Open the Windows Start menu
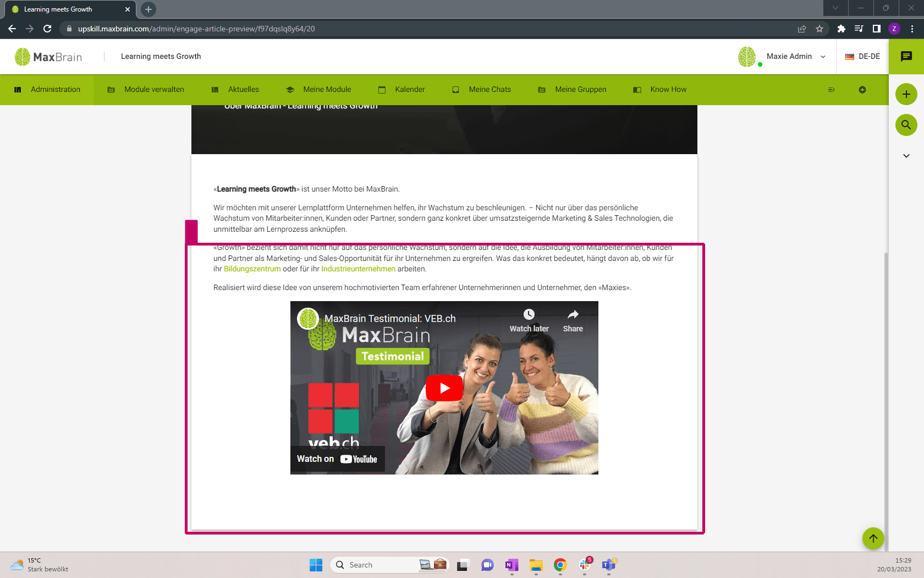The width and height of the screenshot is (924, 578). coord(316,565)
